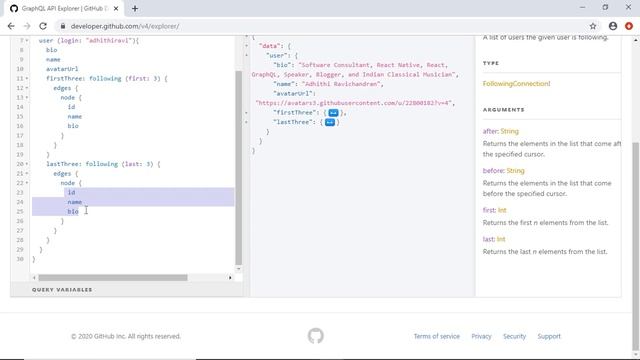
Task: Click the bio field on line 8
Action: (x=51, y=50)
